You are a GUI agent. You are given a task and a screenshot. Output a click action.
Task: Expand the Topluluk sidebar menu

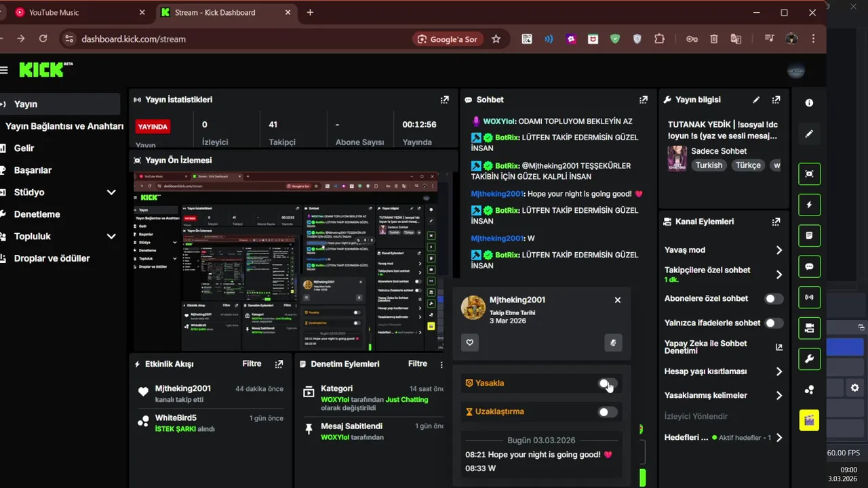click(x=111, y=237)
